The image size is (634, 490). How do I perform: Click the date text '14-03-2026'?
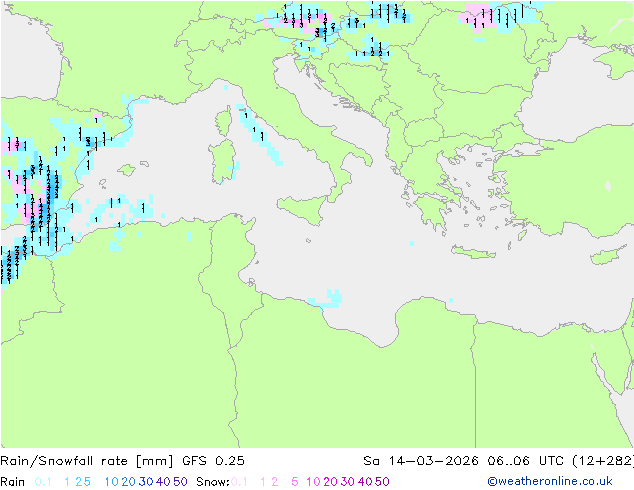433,461
